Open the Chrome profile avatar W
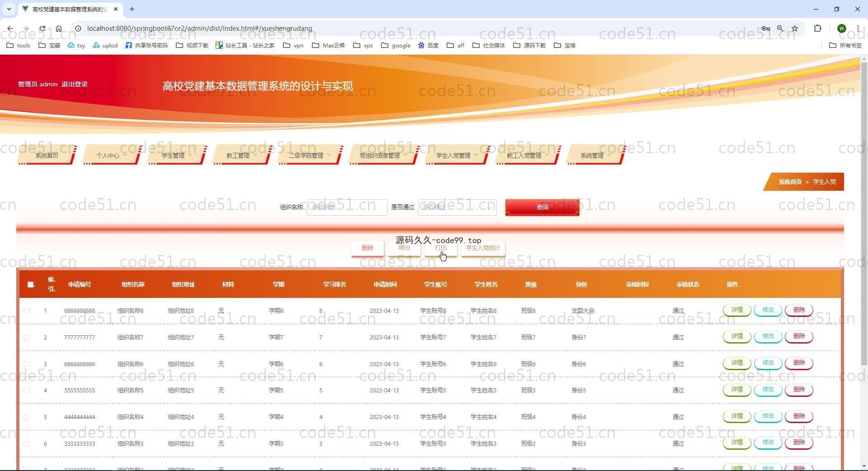This screenshot has width=868, height=471. pos(841,28)
